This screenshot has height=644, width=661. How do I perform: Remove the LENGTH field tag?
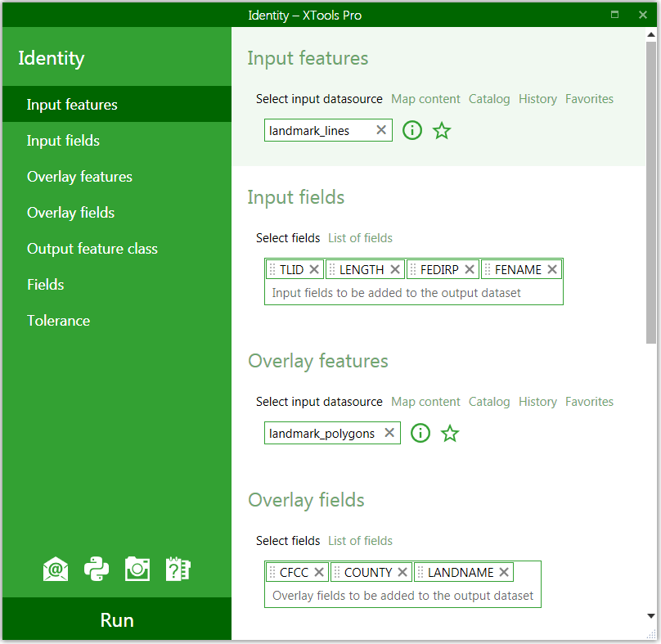point(395,269)
